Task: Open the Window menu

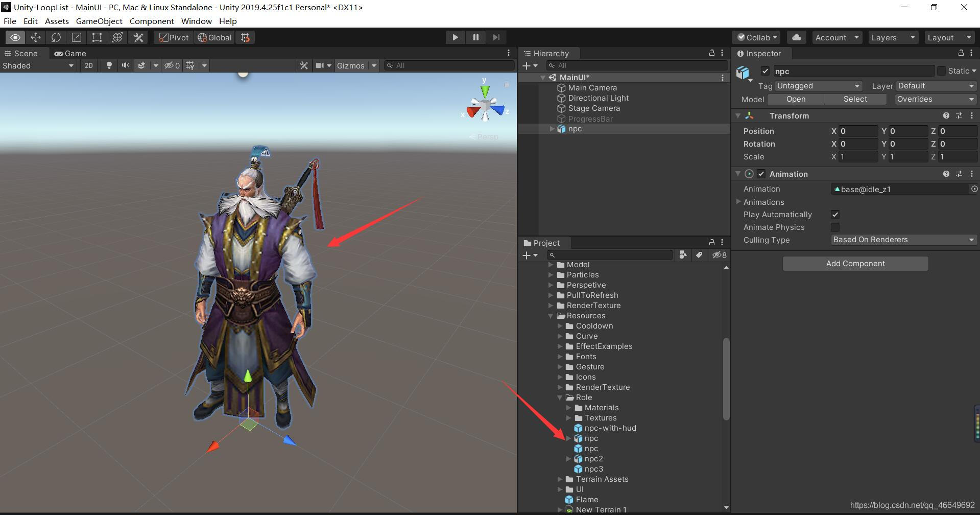Action: (x=196, y=21)
